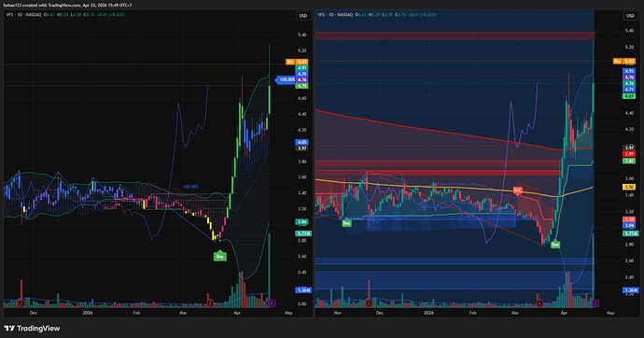Click the green 3.82 price tag on right chart
This screenshot has width=644, height=338.
click(629, 161)
